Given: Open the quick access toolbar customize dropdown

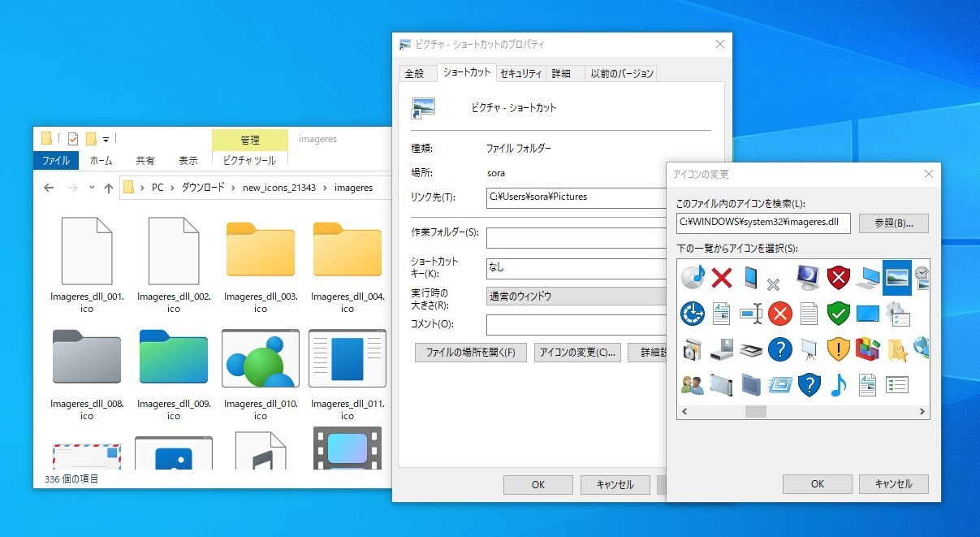Looking at the screenshot, I should (106, 139).
